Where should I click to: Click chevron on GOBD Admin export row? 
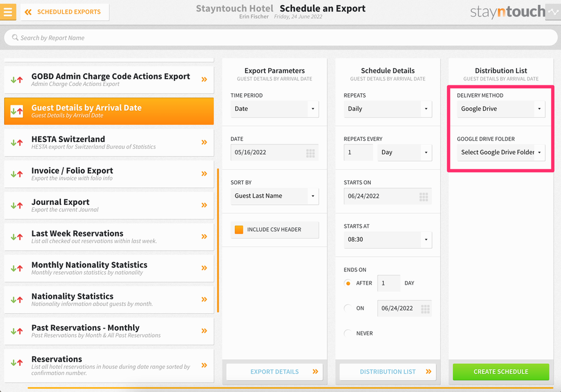pyautogui.click(x=204, y=79)
